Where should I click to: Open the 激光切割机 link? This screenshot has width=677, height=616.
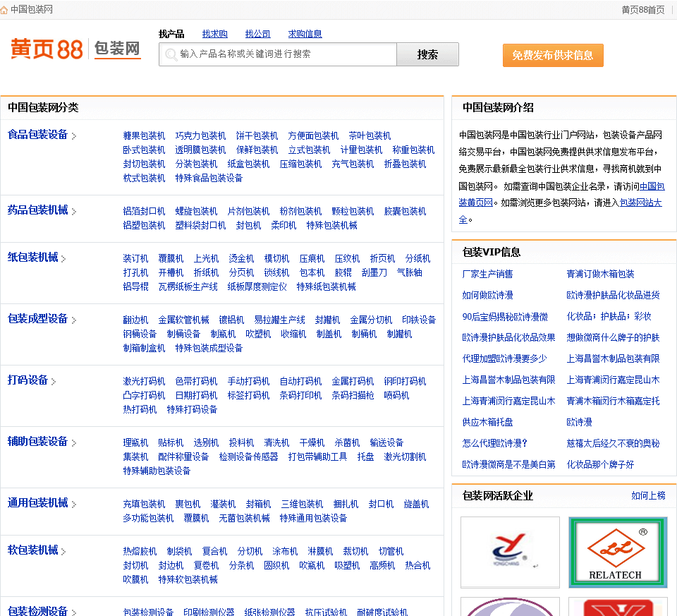click(405, 457)
